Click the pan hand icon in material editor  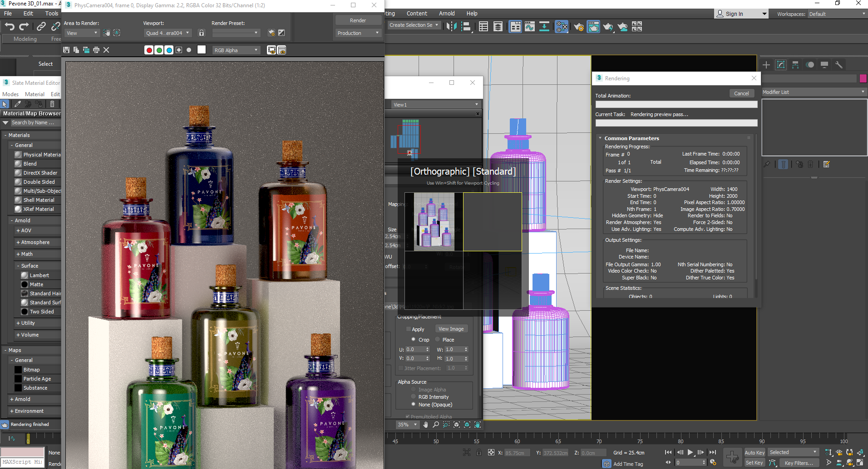(x=425, y=425)
